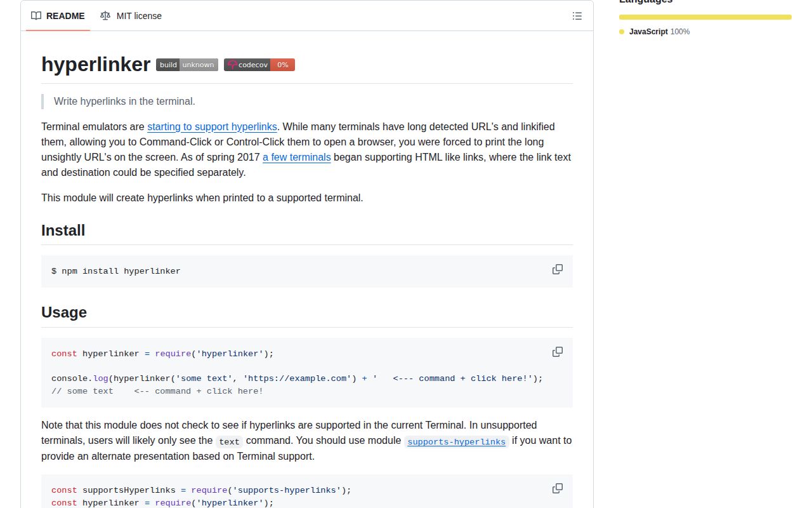Click the console.log hyperlinker code line
Viewport: 812px width, 508px height.
pos(297,378)
